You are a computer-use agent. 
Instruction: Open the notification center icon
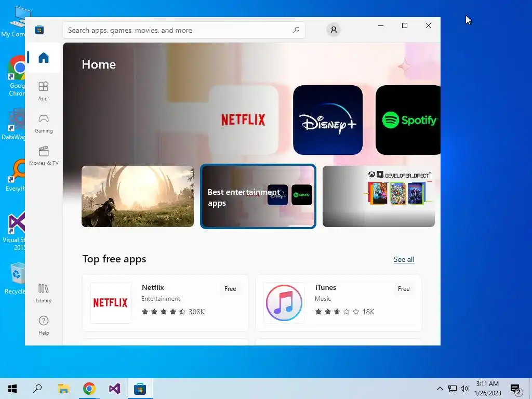516,389
